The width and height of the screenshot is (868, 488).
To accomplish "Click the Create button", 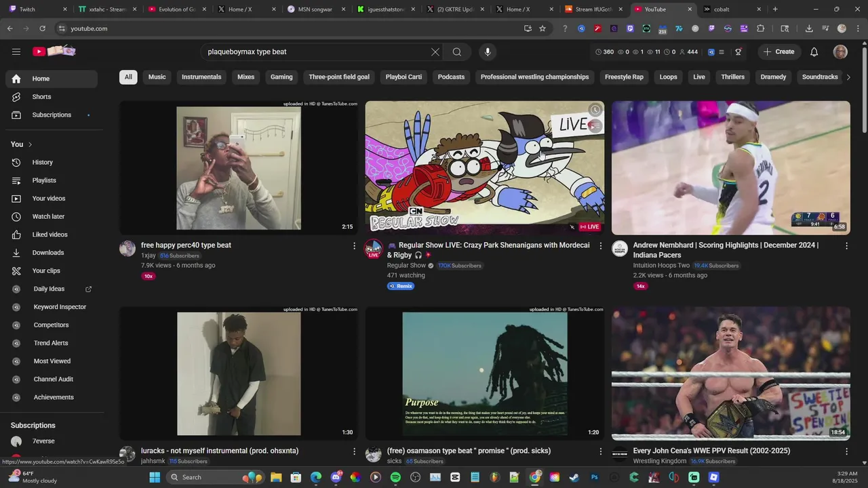I will pos(778,52).
